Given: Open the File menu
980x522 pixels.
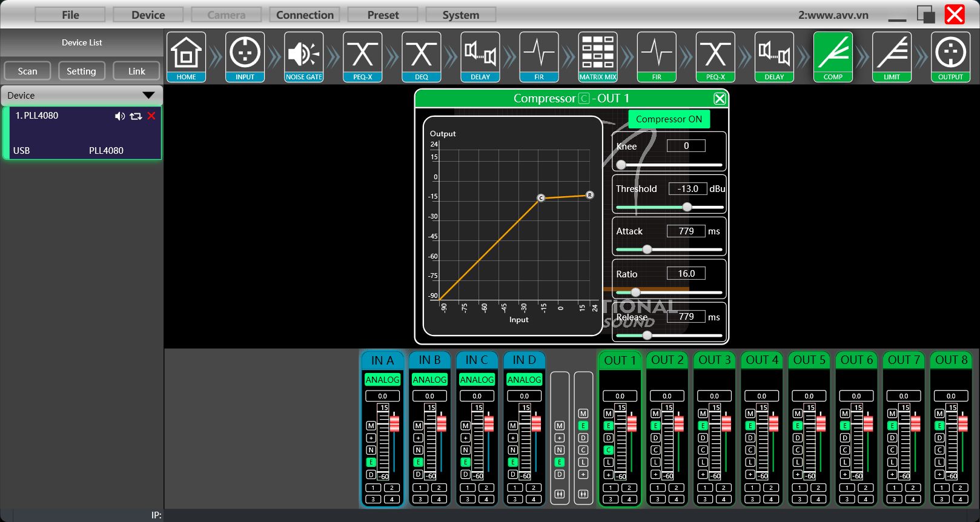Looking at the screenshot, I should [x=70, y=15].
